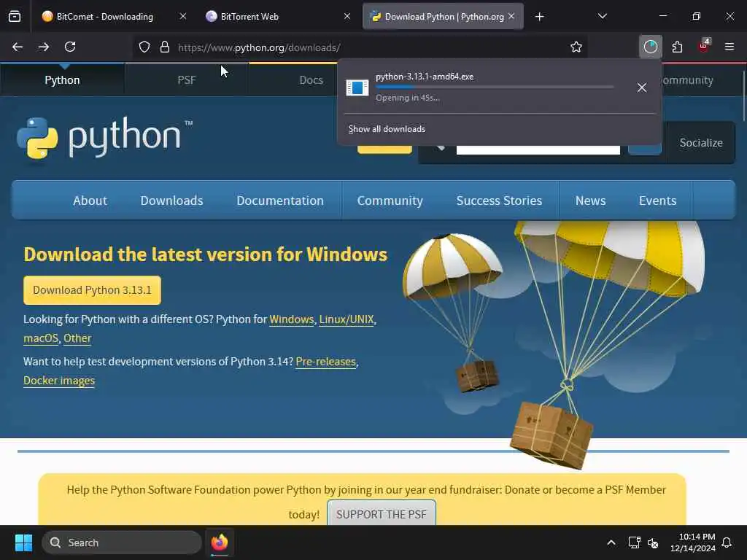Viewport: 747px width, 560px height.
Task: Click the Download Python 3.13.1 button
Action: (x=92, y=290)
